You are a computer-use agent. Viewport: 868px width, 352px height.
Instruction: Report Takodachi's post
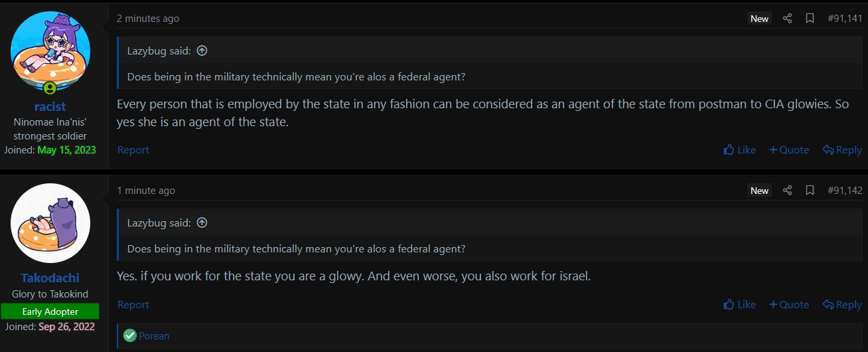(133, 305)
